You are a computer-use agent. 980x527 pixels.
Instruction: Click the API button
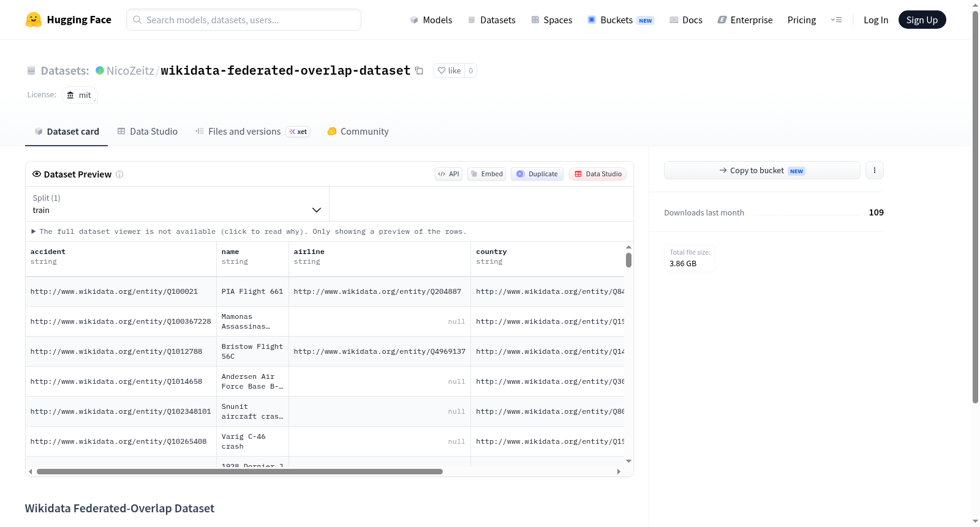pyautogui.click(x=448, y=174)
